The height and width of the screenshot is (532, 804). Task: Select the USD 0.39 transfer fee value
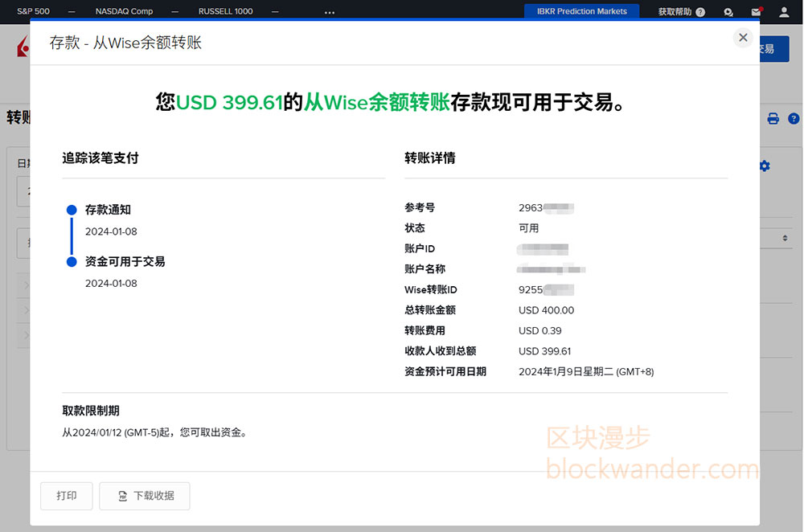point(540,330)
